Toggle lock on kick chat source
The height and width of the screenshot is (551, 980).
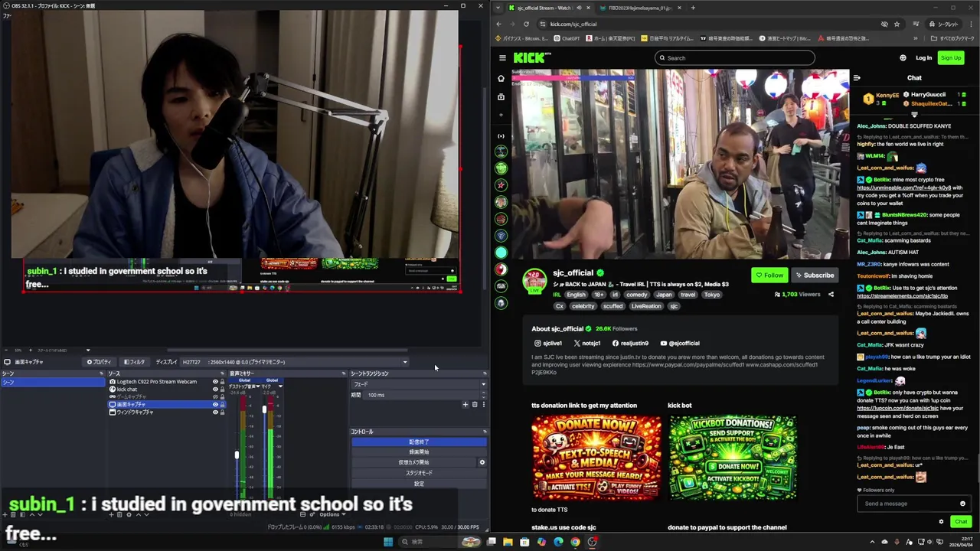click(222, 390)
